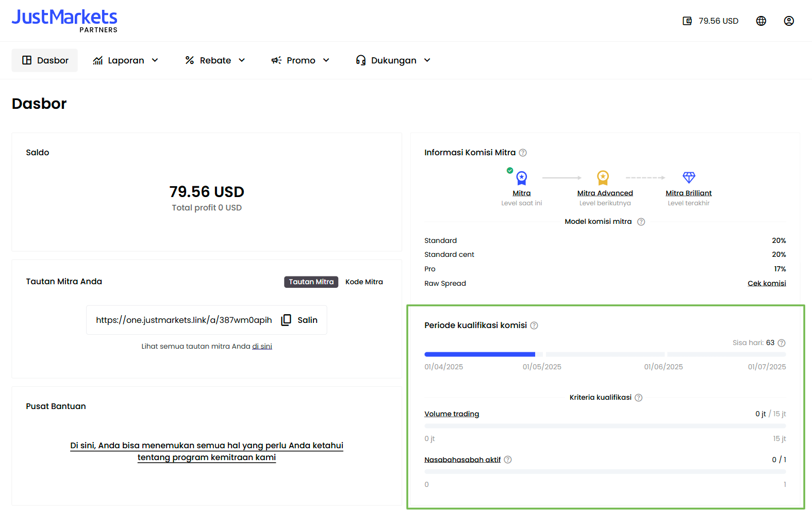
Task: Open the Dukungan menu
Action: tap(393, 60)
